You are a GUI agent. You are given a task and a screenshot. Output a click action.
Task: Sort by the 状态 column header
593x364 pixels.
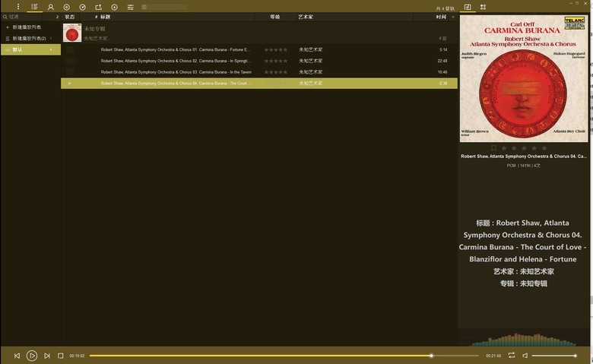[x=70, y=17]
